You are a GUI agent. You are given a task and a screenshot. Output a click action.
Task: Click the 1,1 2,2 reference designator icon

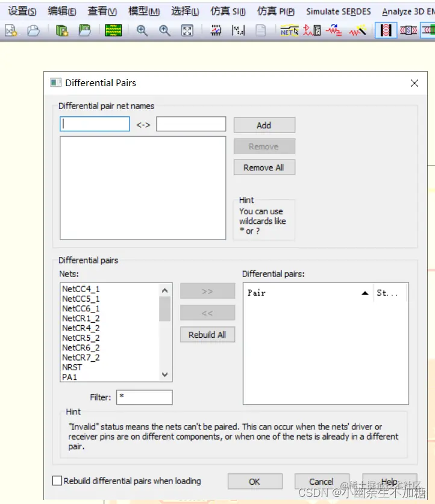[238, 31]
